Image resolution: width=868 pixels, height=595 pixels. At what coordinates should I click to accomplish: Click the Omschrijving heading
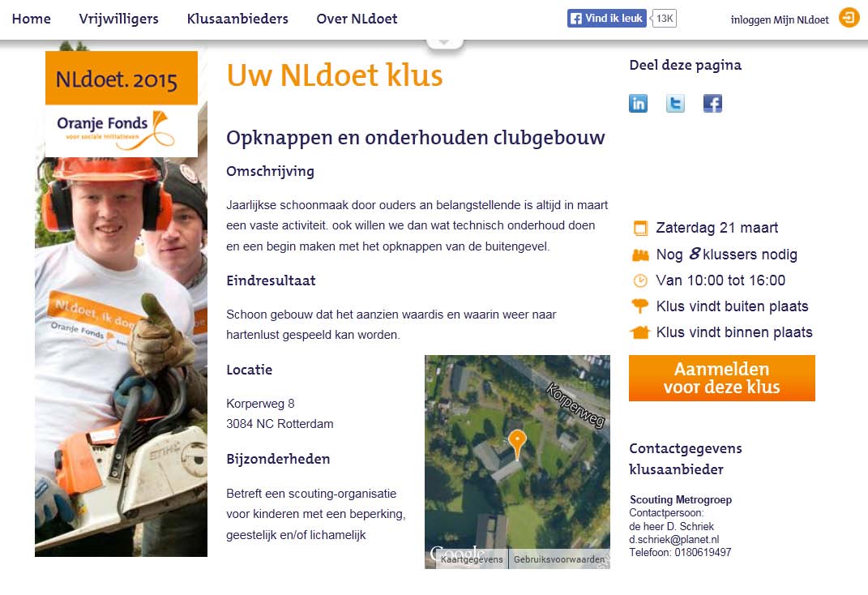coord(270,172)
